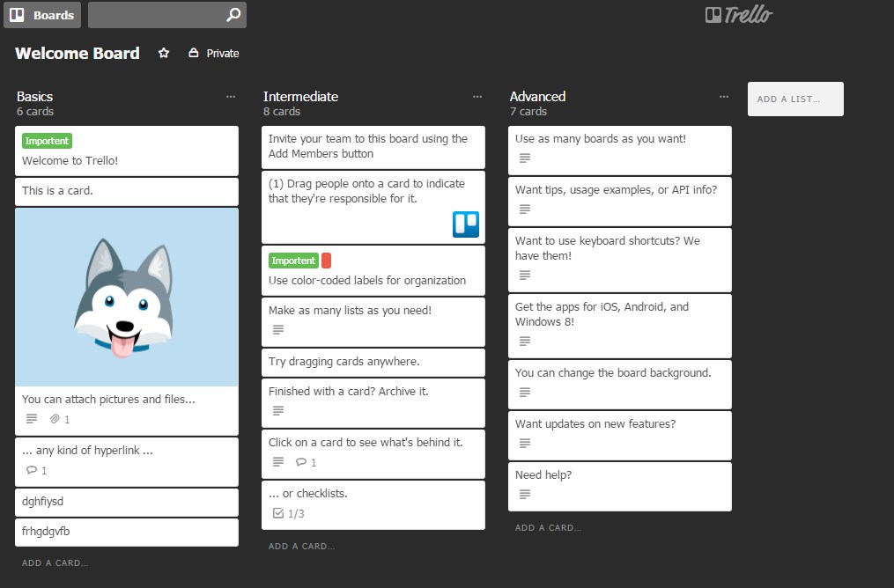Click Trello member avatar on drag people card

tap(466, 224)
